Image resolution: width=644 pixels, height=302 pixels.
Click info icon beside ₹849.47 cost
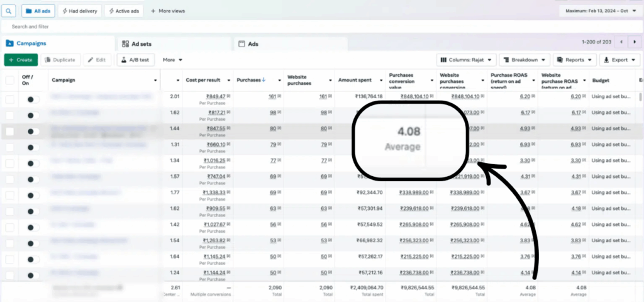tap(228, 96)
